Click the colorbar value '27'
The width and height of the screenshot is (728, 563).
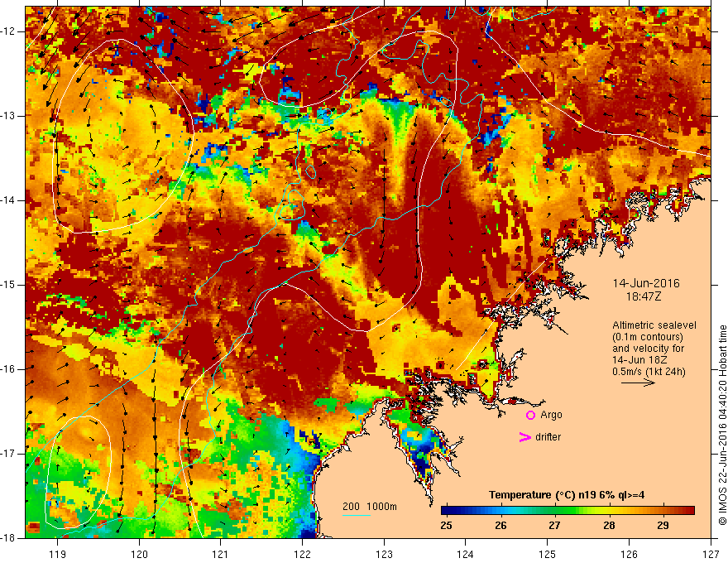coord(555,526)
